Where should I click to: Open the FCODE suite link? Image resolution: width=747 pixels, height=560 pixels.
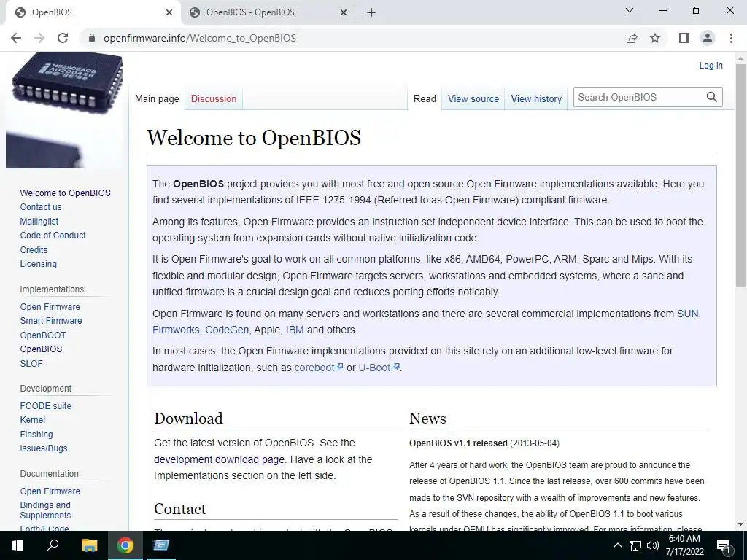tap(46, 405)
